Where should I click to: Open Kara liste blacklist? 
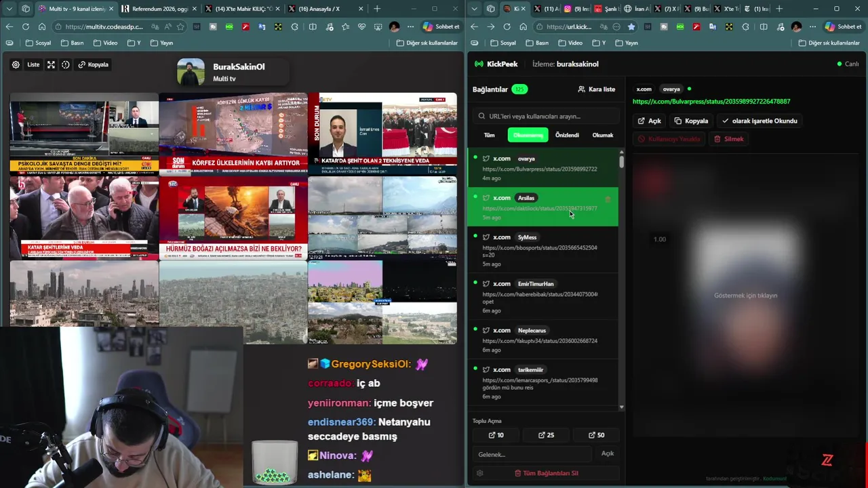point(597,89)
